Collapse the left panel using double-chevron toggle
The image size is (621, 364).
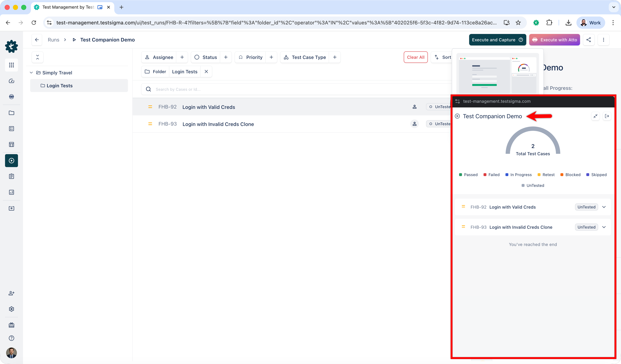pos(37,57)
